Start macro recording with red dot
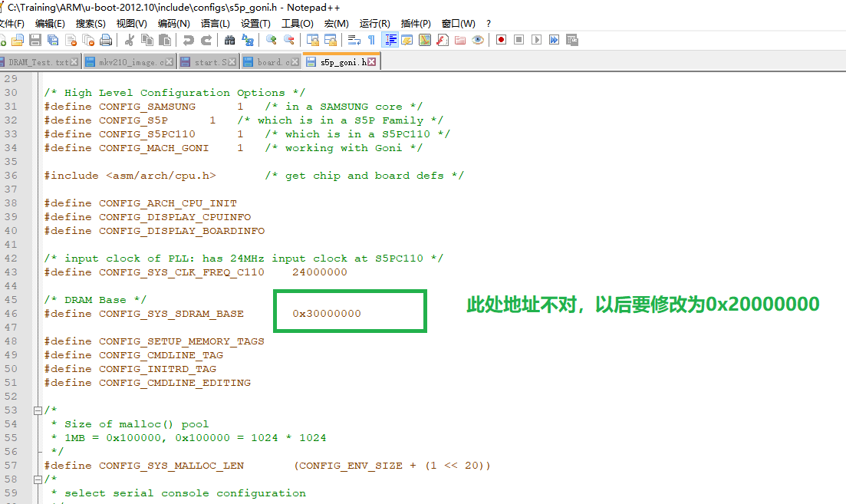This screenshot has height=504, width=846. pyautogui.click(x=501, y=40)
